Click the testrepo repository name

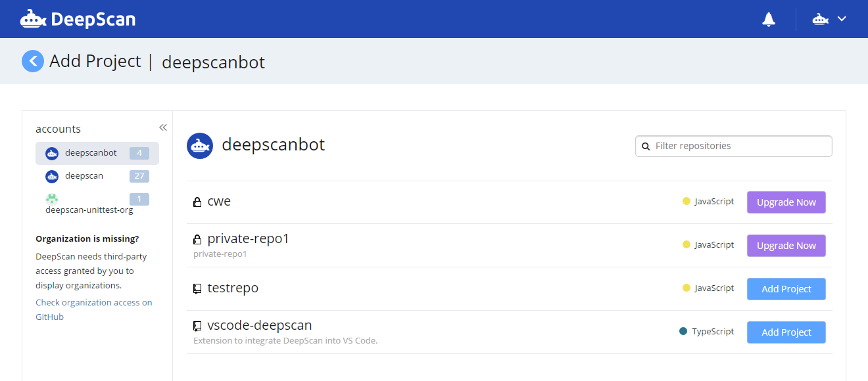233,288
